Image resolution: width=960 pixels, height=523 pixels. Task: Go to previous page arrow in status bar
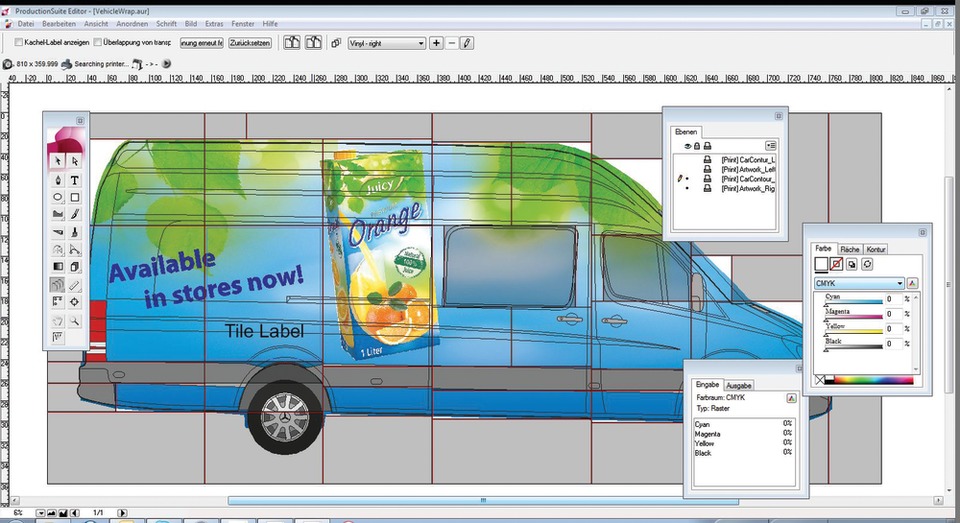click(75, 513)
